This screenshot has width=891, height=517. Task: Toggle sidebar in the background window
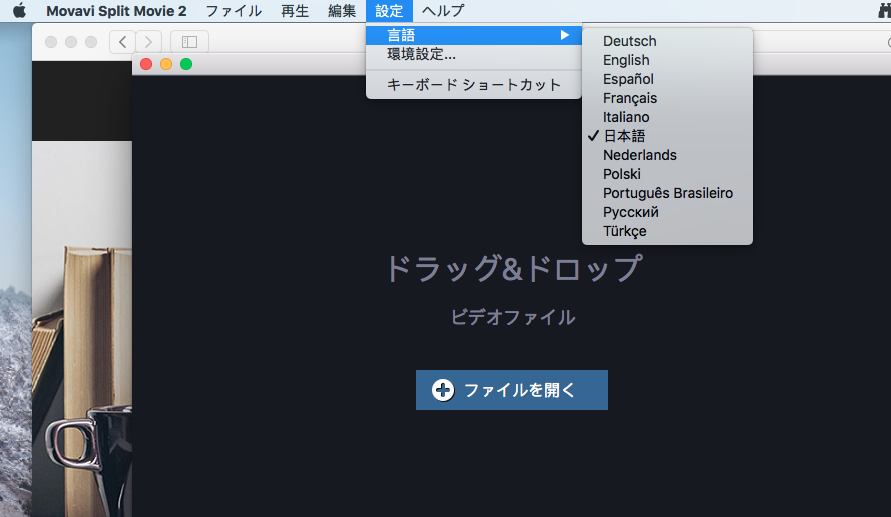tap(189, 41)
